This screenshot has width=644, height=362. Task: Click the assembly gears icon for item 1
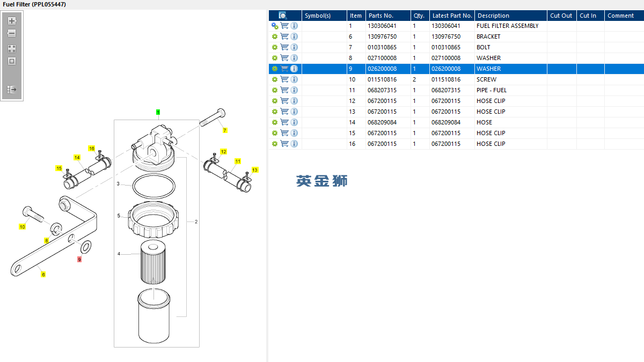[275, 26]
